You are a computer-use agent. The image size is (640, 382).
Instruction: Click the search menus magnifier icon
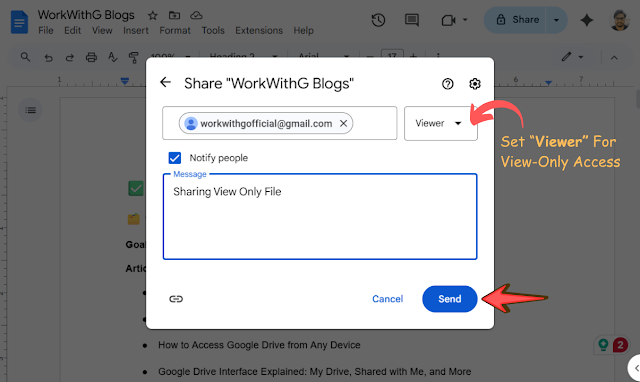pyautogui.click(x=25, y=57)
